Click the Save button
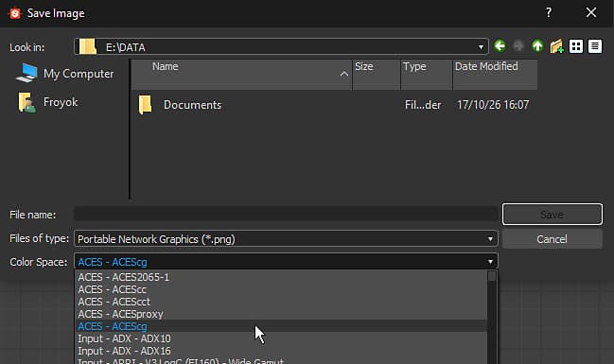This screenshot has width=614, height=364. point(553,214)
